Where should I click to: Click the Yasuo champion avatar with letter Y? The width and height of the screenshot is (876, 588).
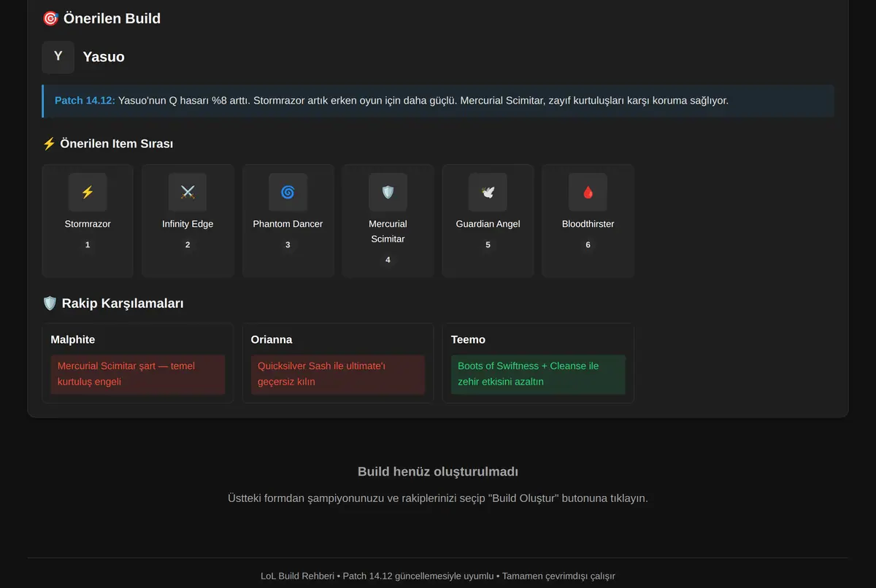58,57
